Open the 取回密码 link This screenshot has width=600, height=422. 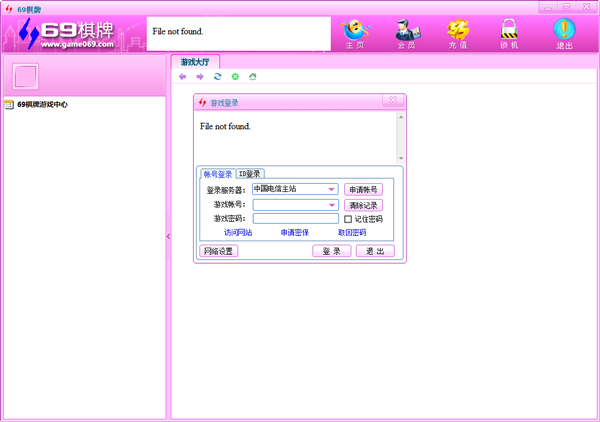(352, 233)
